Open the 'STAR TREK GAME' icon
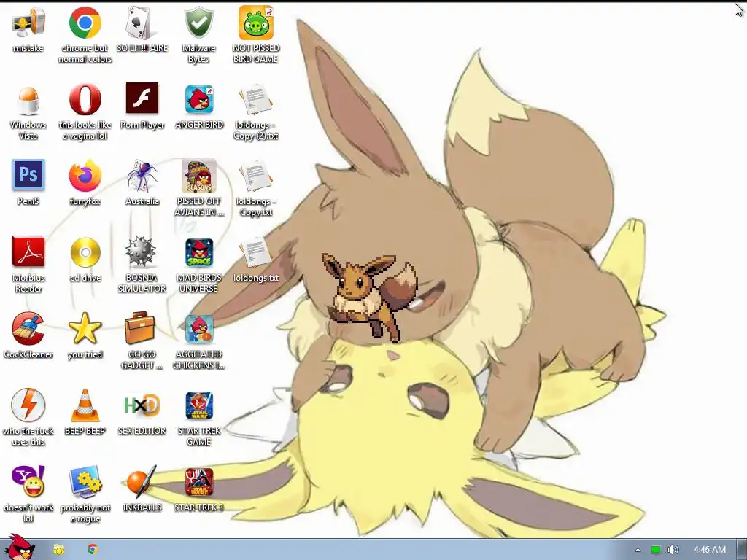747x560 pixels. click(x=199, y=405)
